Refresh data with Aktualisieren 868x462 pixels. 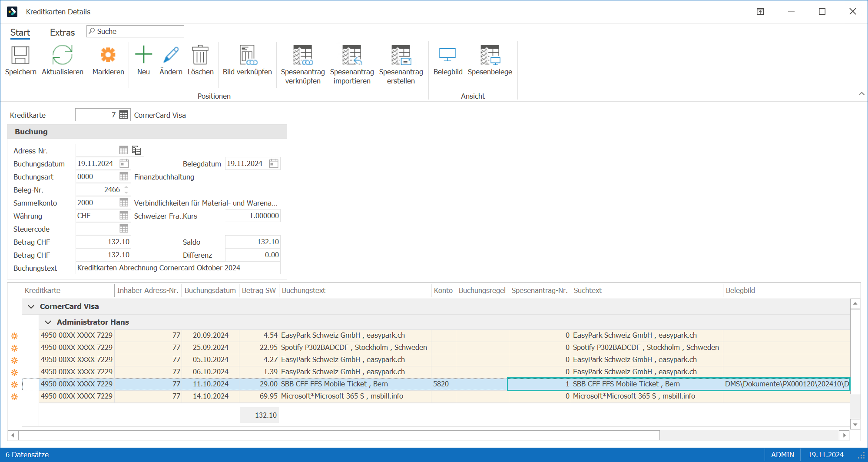[x=63, y=56]
